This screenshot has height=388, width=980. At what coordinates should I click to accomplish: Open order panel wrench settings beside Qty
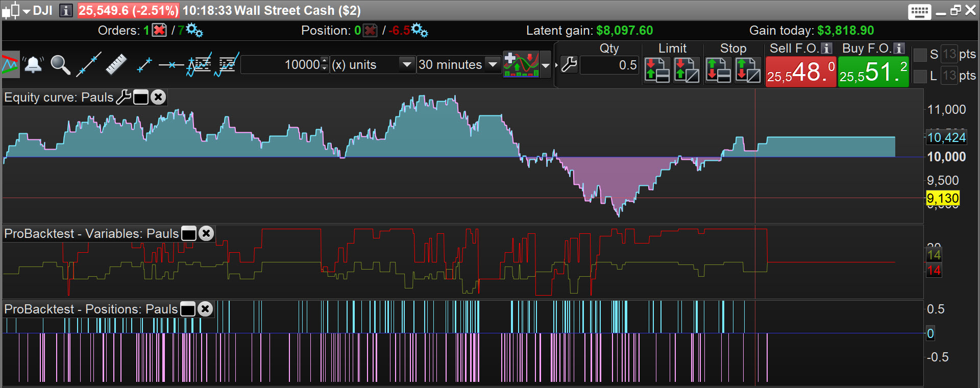(569, 65)
